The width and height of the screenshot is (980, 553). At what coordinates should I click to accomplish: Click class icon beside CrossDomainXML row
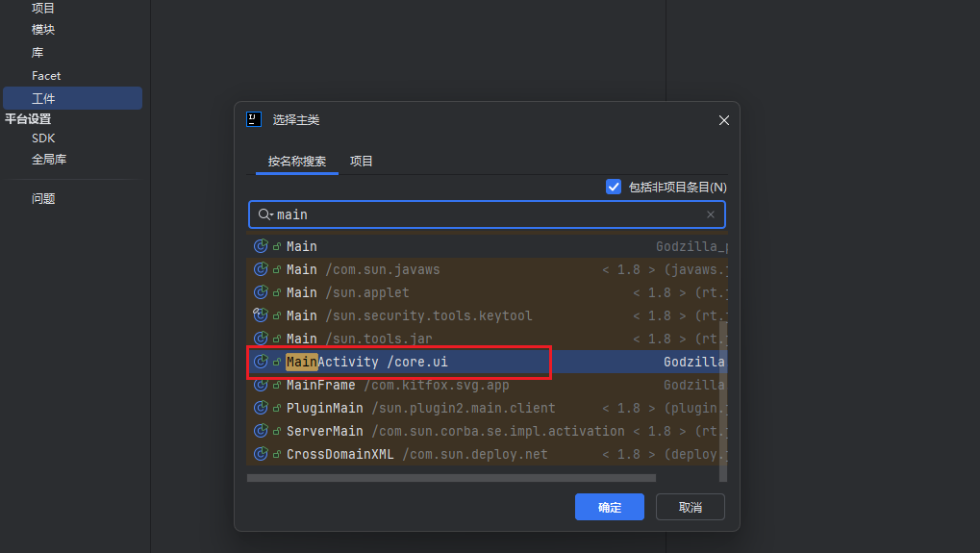pos(261,454)
